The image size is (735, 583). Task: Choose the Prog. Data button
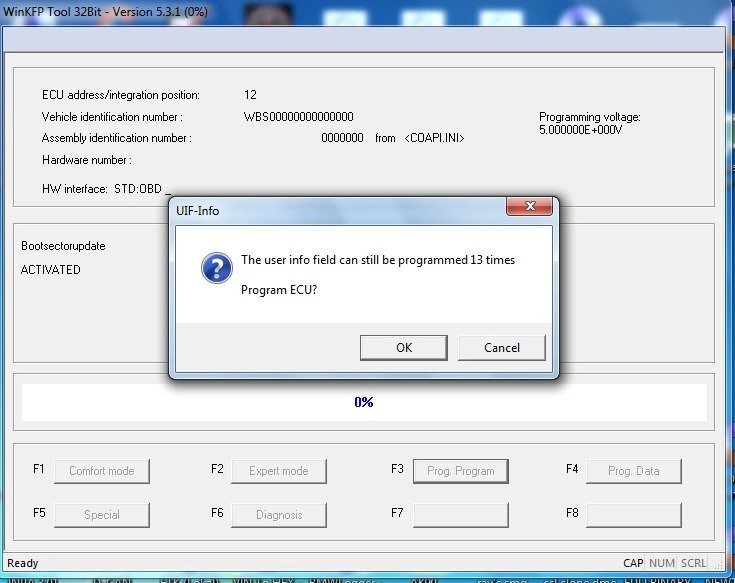coord(633,471)
